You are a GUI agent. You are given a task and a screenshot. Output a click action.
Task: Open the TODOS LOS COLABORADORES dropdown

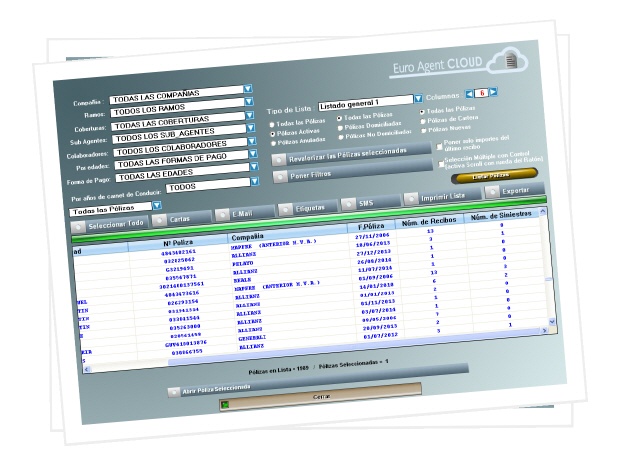click(252, 141)
